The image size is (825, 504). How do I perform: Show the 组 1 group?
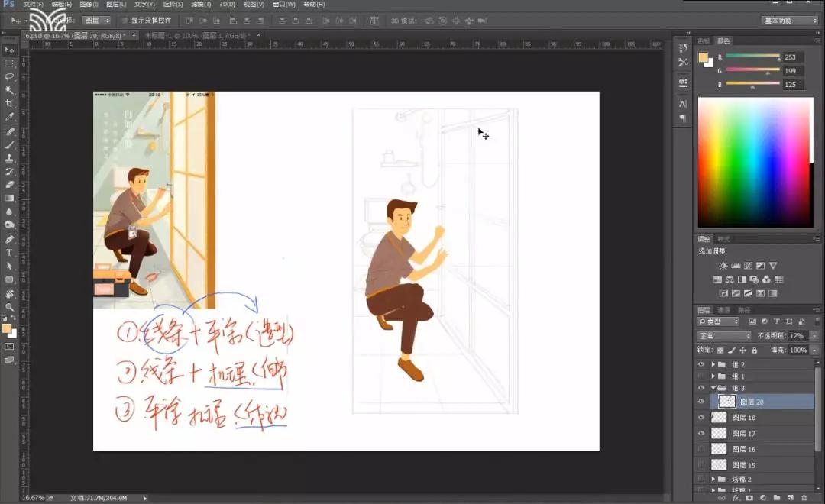(x=700, y=376)
